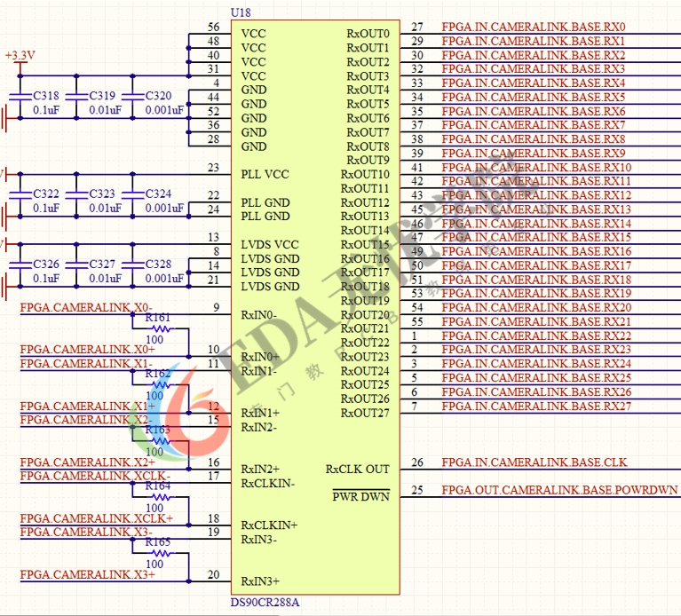Viewport: 681px width, 616px height.
Task: Select capacitor C320 designator
Action: pyautogui.click(x=159, y=96)
